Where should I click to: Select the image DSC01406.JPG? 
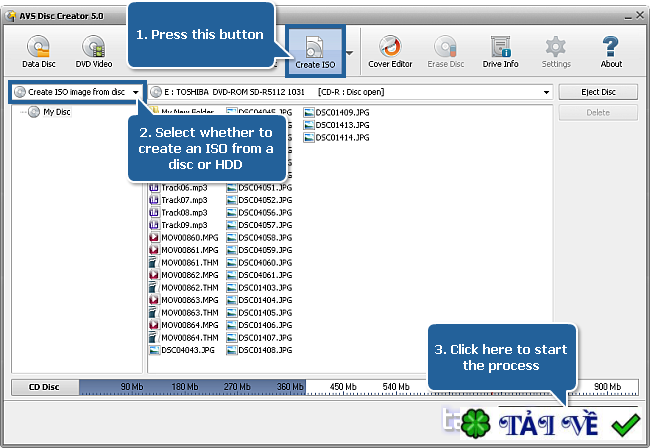click(x=260, y=325)
